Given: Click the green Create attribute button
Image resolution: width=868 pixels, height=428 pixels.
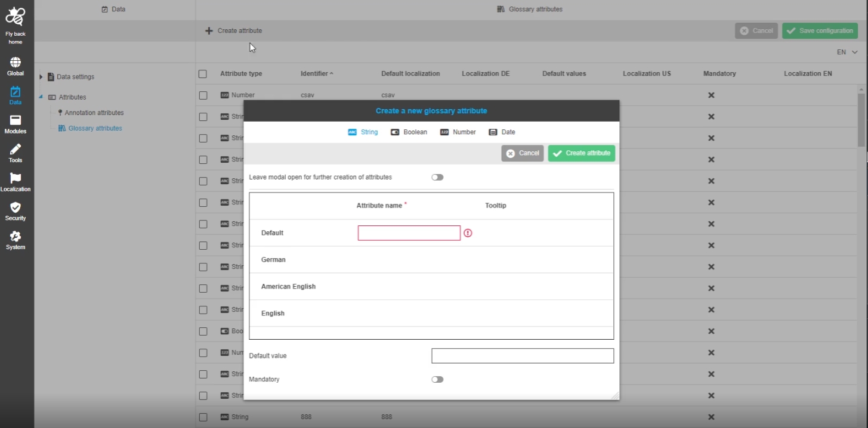Looking at the screenshot, I should (x=581, y=153).
